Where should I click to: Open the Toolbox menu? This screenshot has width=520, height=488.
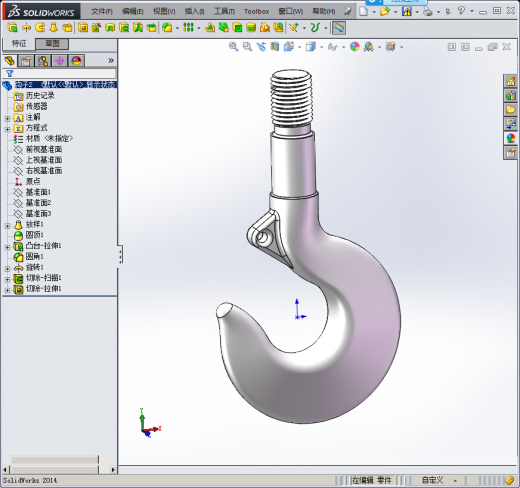(256, 12)
